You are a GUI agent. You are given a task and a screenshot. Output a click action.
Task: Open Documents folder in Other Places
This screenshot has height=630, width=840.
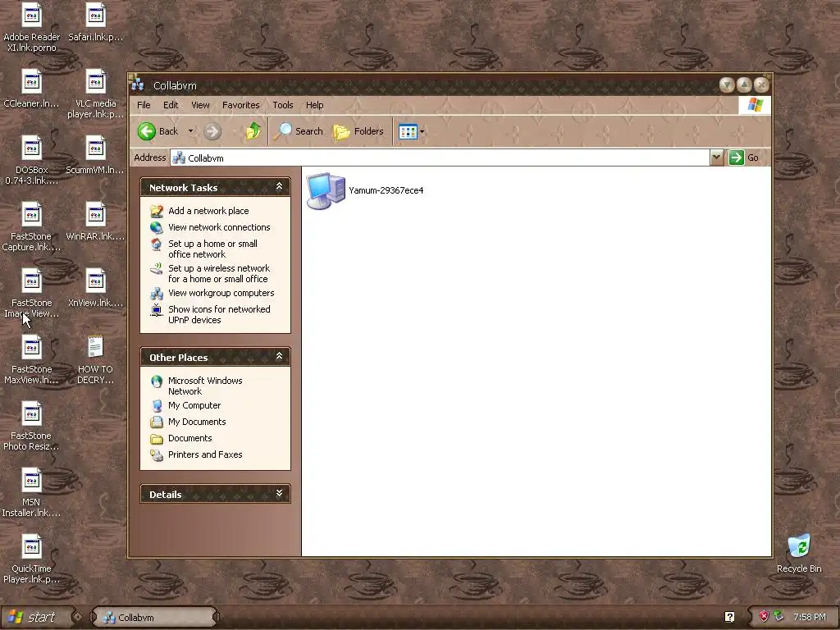(189, 438)
